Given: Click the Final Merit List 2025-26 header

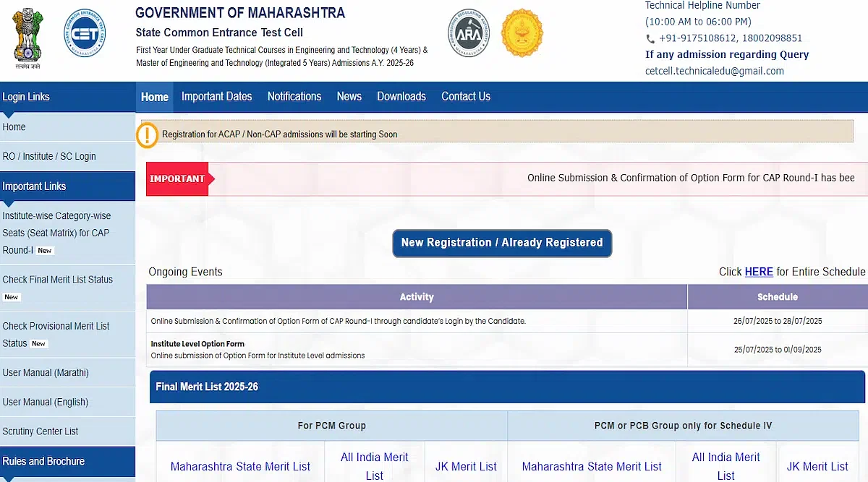Looking at the screenshot, I should click(x=507, y=387).
